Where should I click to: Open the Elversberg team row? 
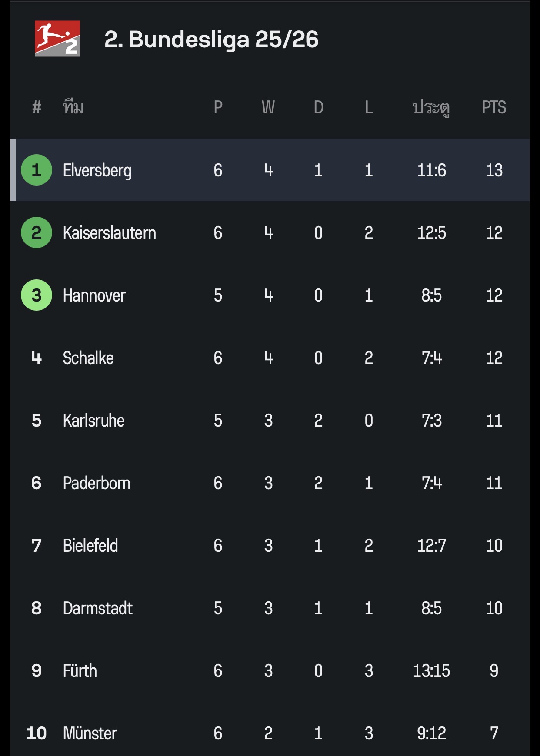pyautogui.click(x=270, y=170)
